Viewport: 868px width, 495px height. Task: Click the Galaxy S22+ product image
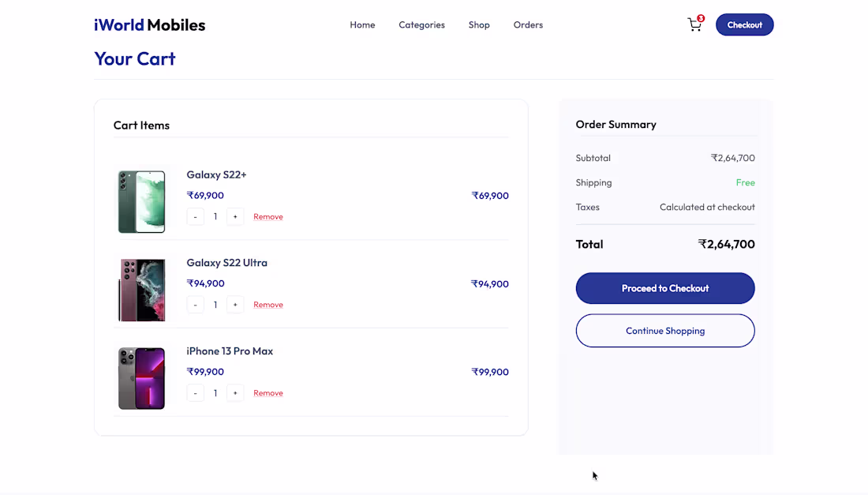pyautogui.click(x=142, y=201)
